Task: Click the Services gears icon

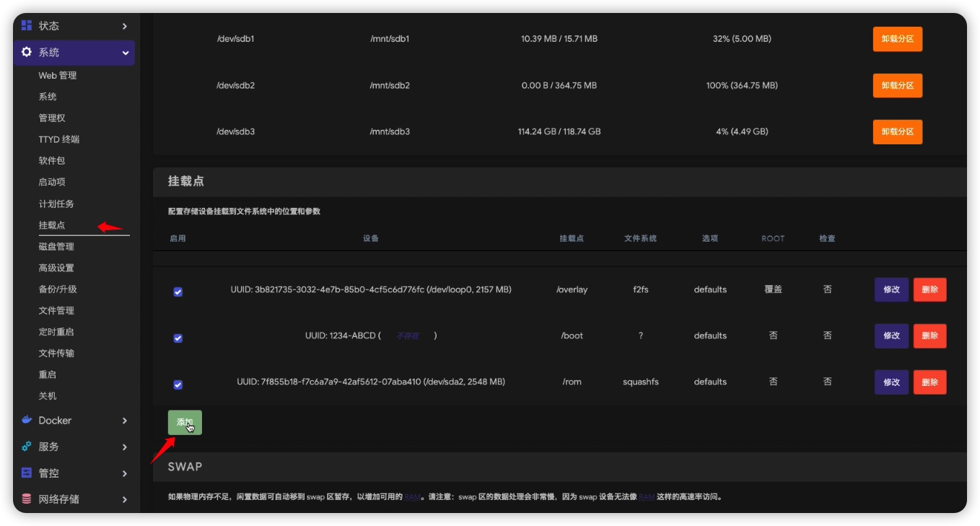Action: coord(27,447)
